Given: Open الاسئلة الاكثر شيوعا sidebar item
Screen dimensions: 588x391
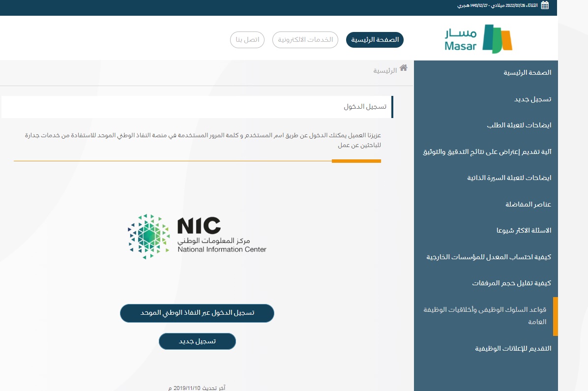Looking at the screenshot, I should (524, 230).
